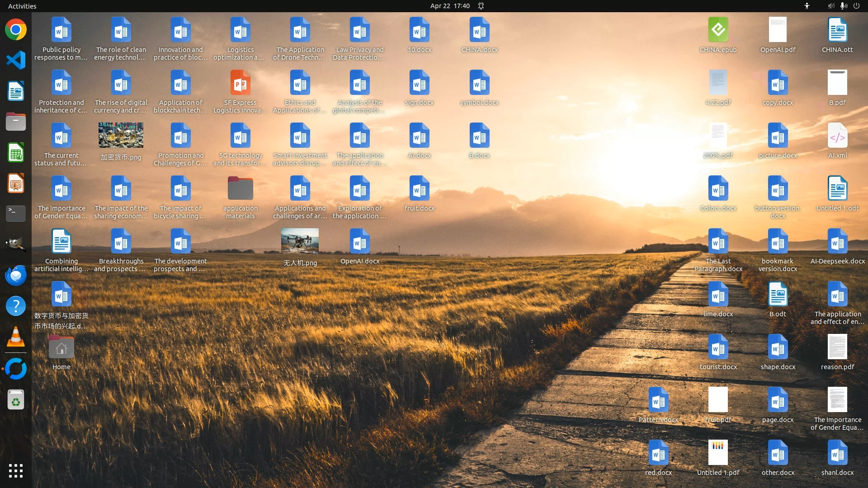
Task: Launch GIMP from the dock
Action: [x=16, y=244]
